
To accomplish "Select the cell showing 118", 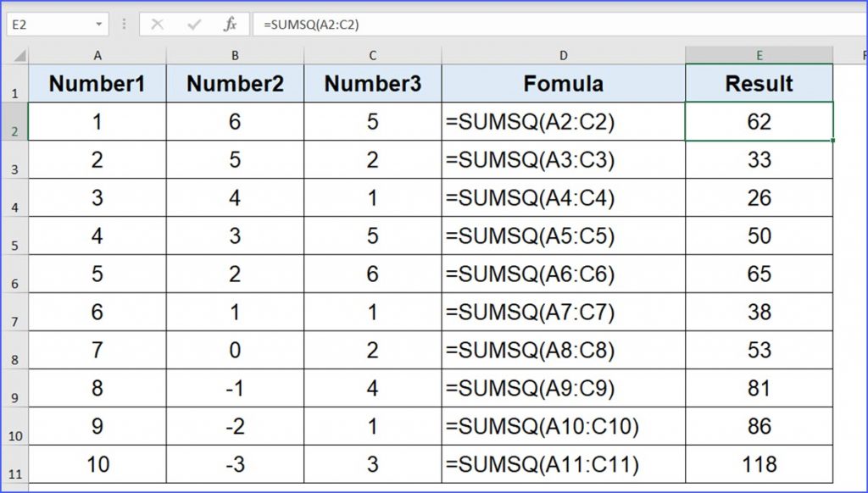I will 759,464.
